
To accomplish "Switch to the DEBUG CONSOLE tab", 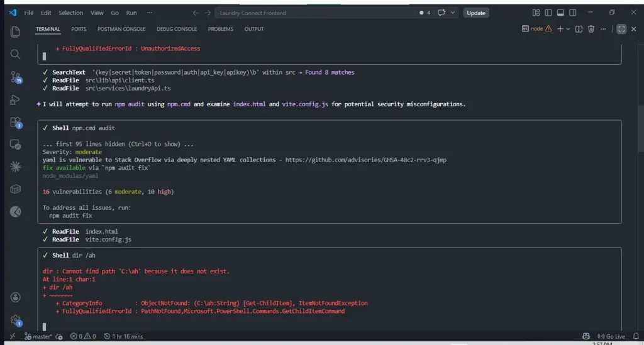I will [177, 29].
